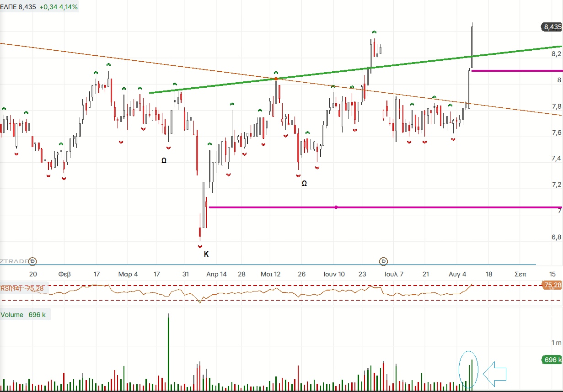Click the 7,8 price axis label
This screenshot has height=392, width=563.
556,106
